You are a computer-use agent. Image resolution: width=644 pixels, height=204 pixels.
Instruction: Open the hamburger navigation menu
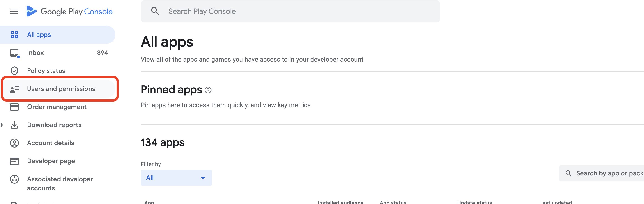(x=14, y=11)
